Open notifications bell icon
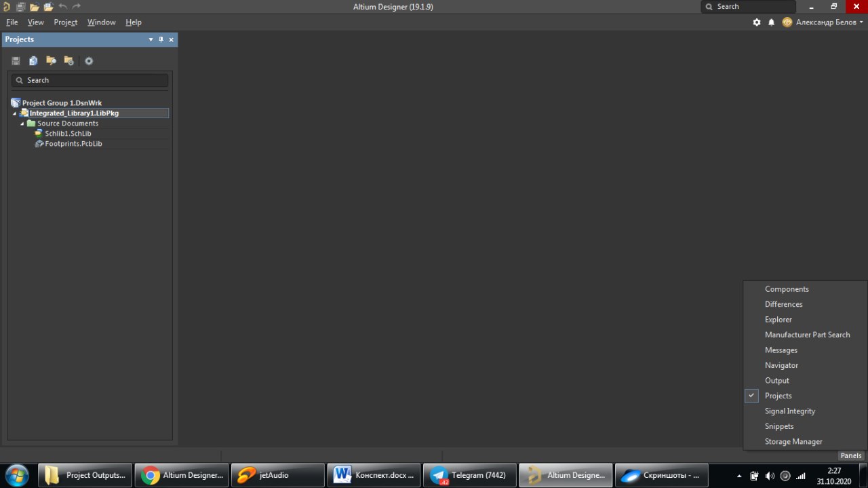868x488 pixels. pos(771,22)
